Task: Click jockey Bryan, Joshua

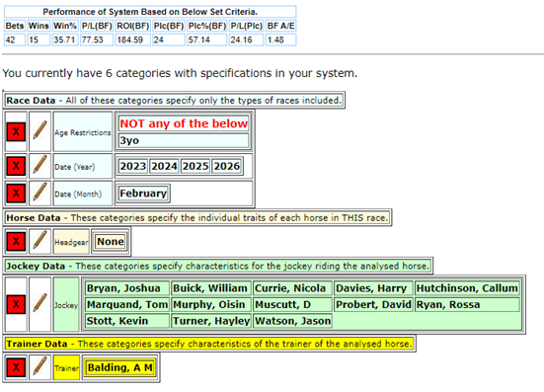Action: [x=127, y=288]
